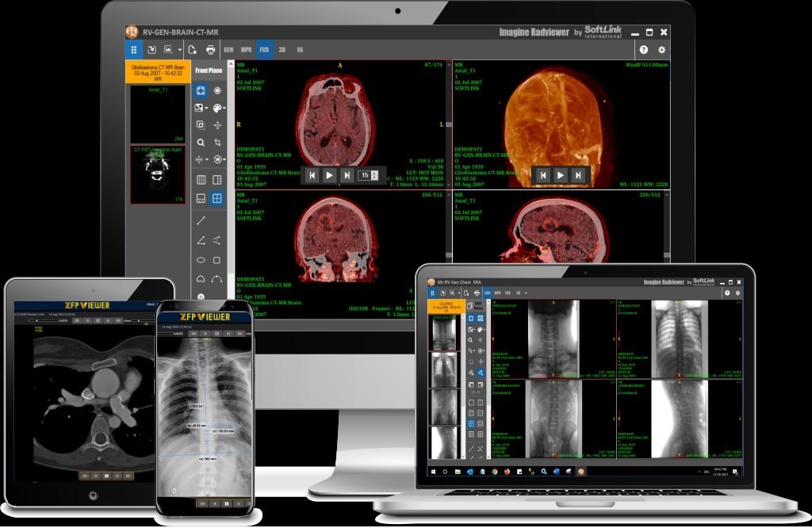Image resolution: width=812 pixels, height=528 pixels.
Task: Open settings gear on monitor Radviewer window
Action: pyautogui.click(x=662, y=50)
